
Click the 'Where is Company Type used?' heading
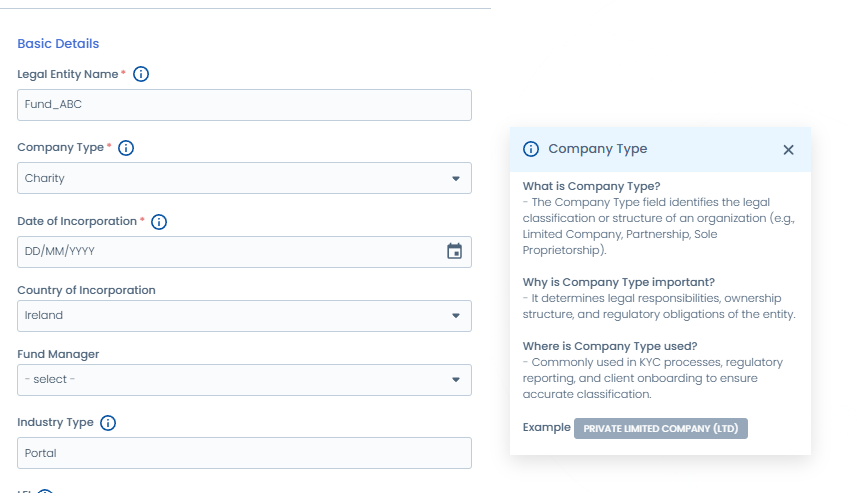[x=610, y=346]
